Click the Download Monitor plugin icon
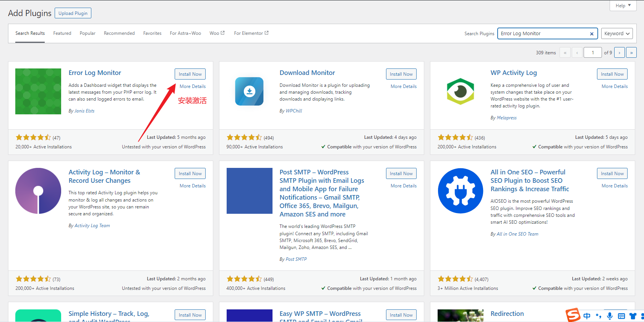Image resolution: width=644 pixels, height=322 pixels. tap(249, 91)
